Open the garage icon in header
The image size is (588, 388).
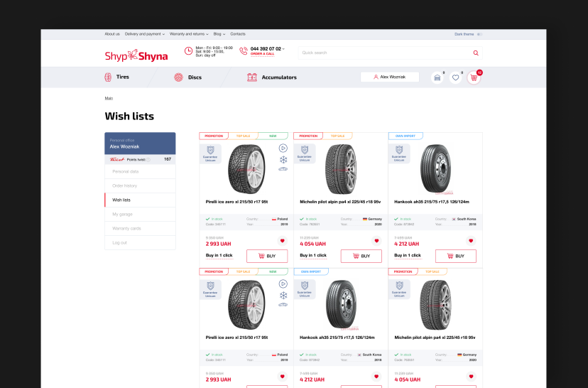coord(437,77)
